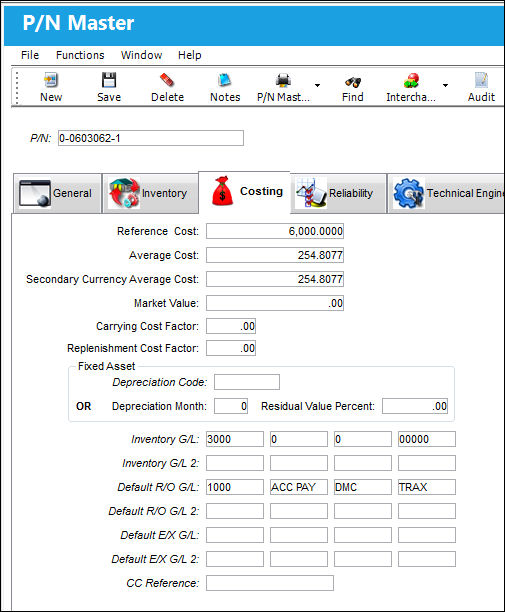Screen dimensions: 505x612
Task: Click Inventory G/L field containing 00000
Action: [x=427, y=439]
